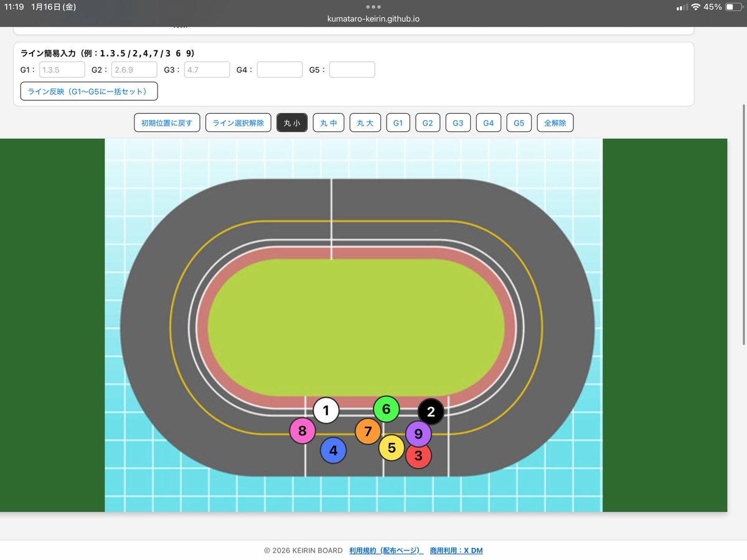Select the pink rider circle number 8
The image size is (747, 560).
(303, 431)
